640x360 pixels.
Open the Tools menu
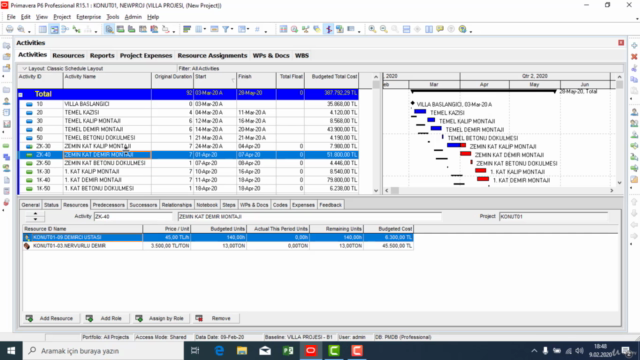[113, 17]
